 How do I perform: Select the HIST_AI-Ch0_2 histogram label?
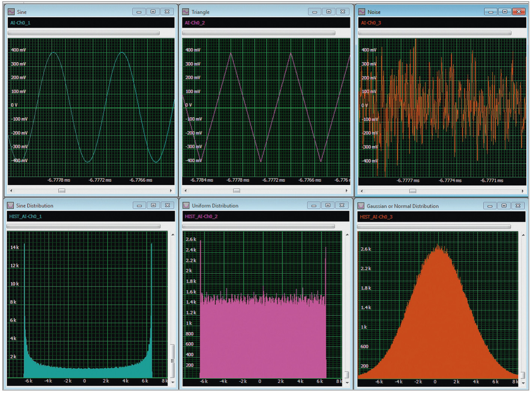tap(201, 216)
